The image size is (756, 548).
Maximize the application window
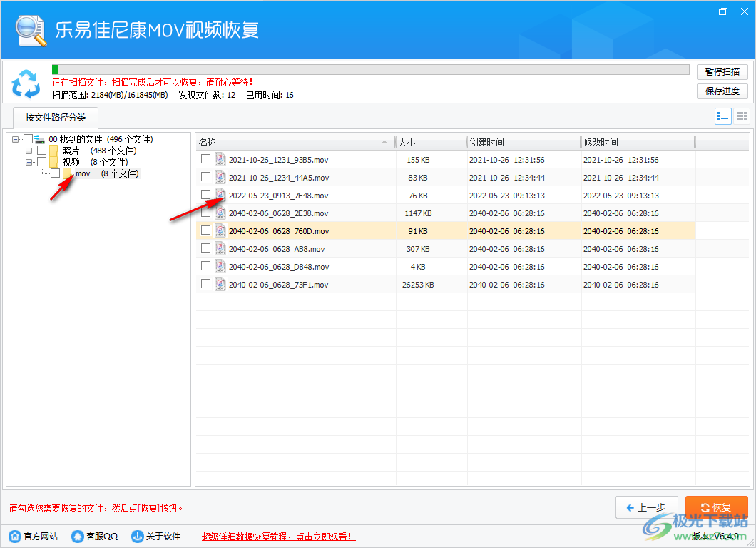point(722,12)
